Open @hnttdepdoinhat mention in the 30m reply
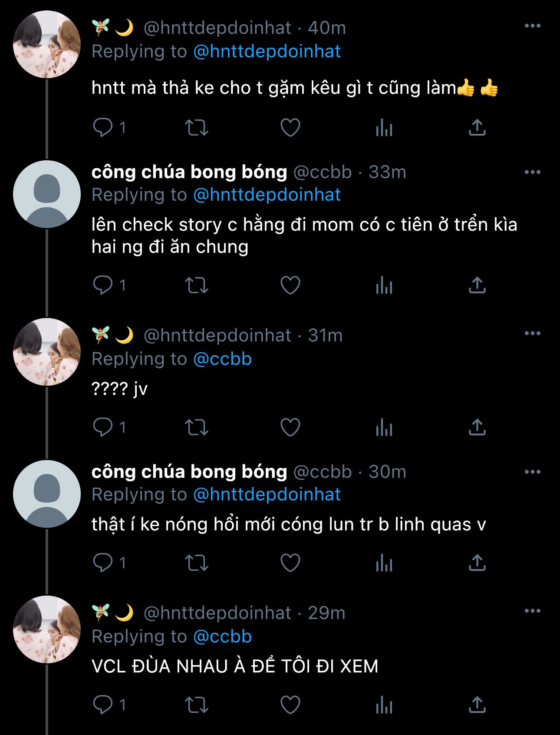 click(x=267, y=495)
